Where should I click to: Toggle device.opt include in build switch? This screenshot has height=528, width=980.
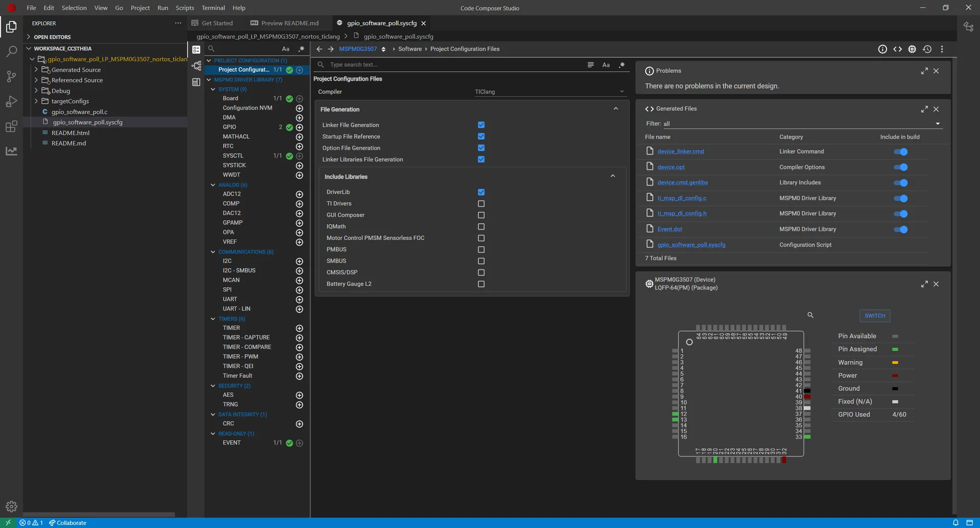pyautogui.click(x=900, y=167)
